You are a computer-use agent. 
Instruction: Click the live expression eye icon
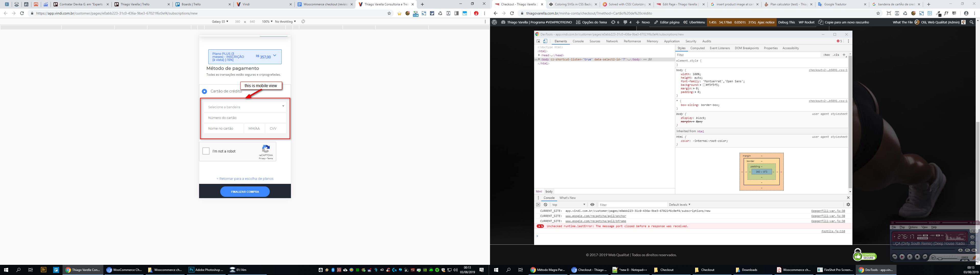pyautogui.click(x=592, y=205)
